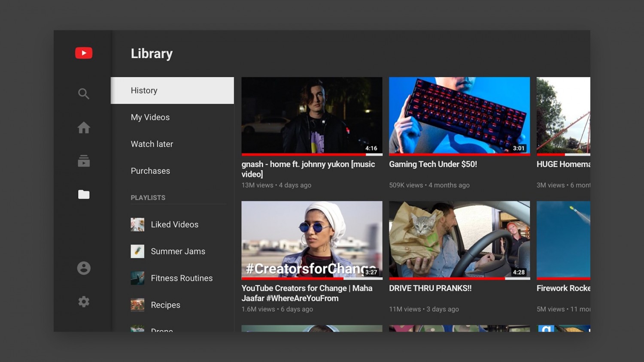The width and height of the screenshot is (644, 362).
Task: Open the account profile icon
Action: point(84,268)
